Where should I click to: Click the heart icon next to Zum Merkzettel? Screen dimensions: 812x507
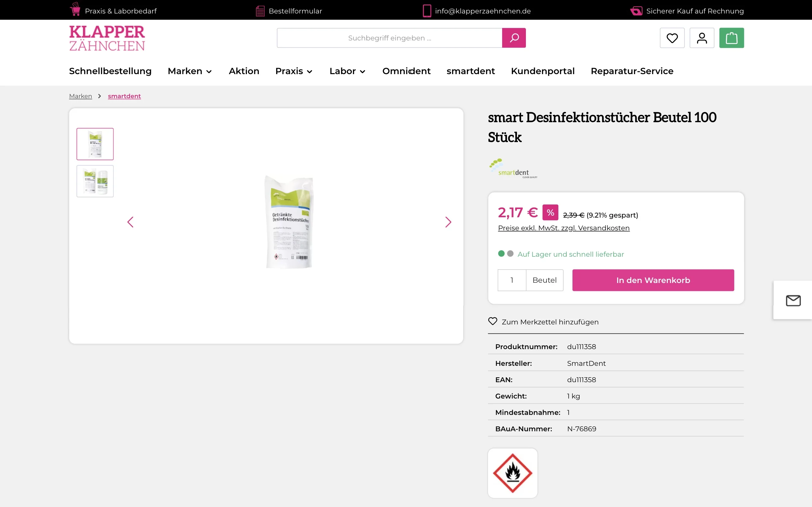[x=493, y=321]
